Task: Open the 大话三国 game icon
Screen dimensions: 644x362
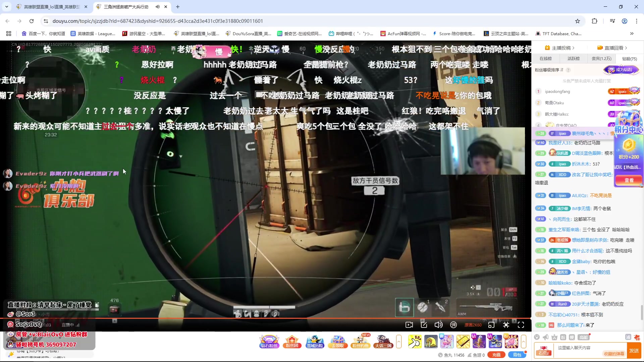Action: point(383,342)
